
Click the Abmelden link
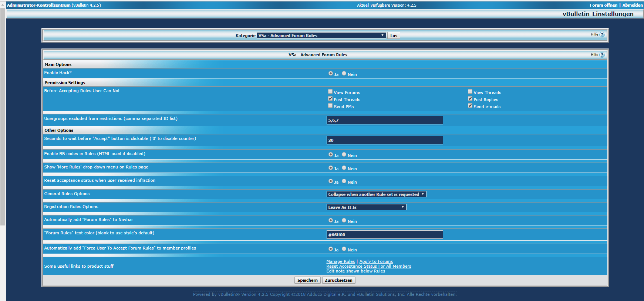[633, 5]
